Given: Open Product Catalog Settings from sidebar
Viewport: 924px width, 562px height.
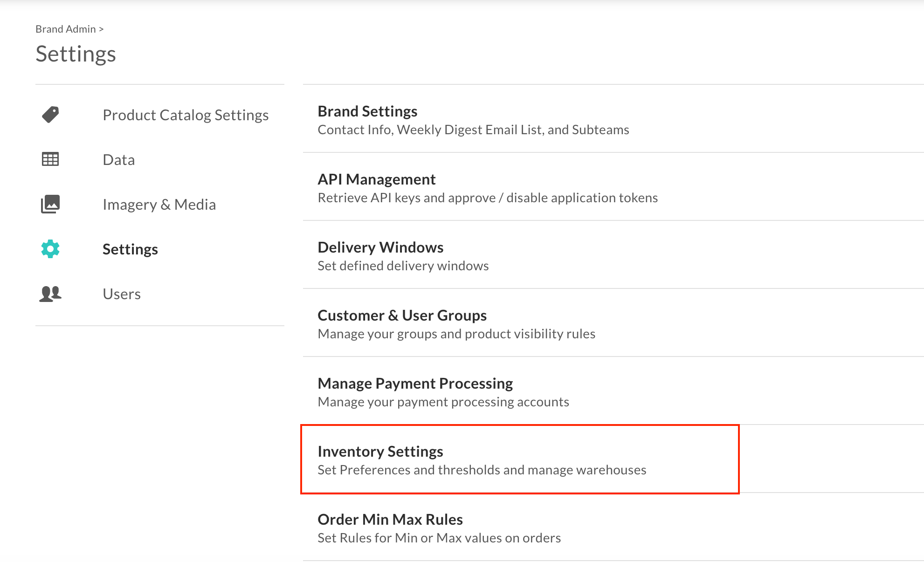Looking at the screenshot, I should [185, 115].
